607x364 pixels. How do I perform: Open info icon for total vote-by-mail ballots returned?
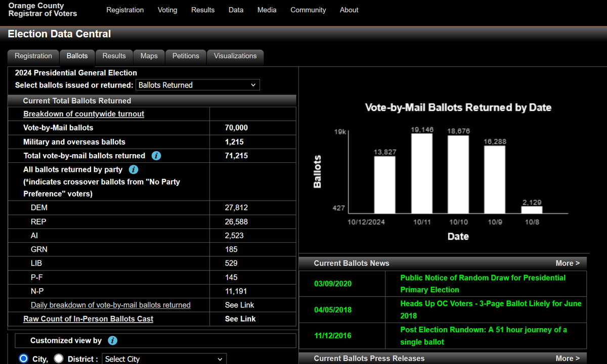click(x=156, y=156)
